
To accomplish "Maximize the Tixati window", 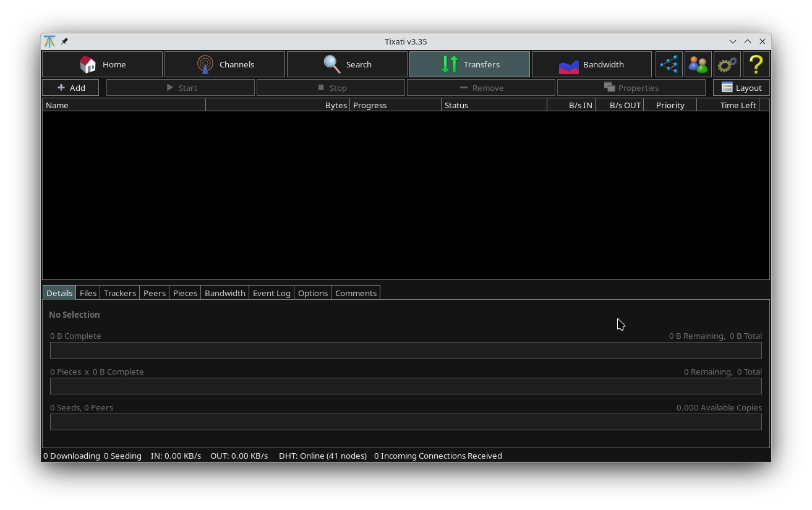I will (748, 41).
